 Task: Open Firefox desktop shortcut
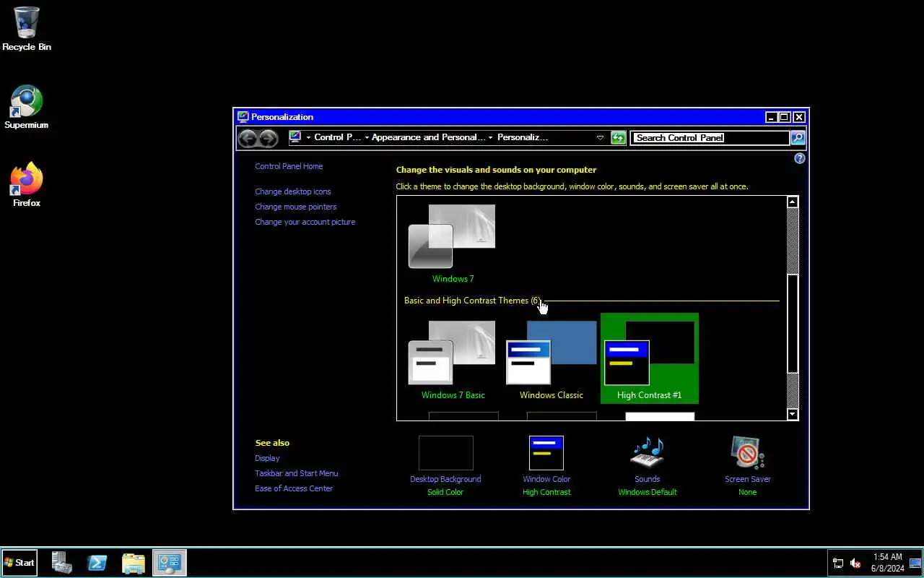[27, 185]
